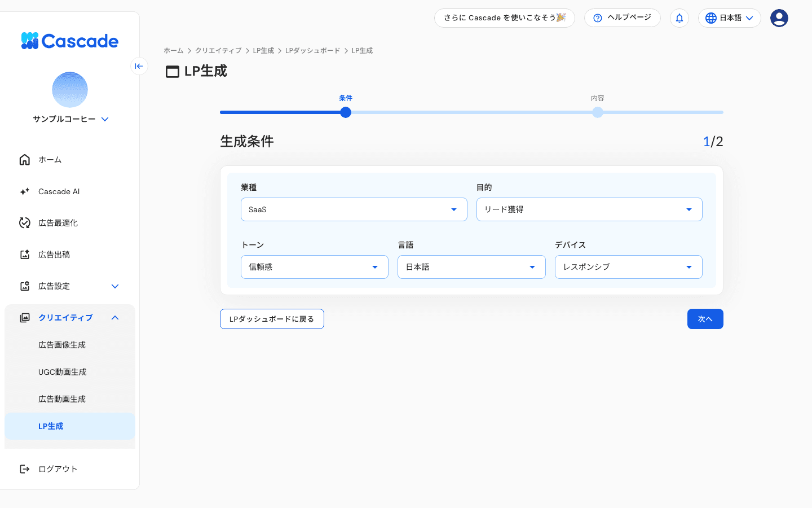Click ホーム breadcrumb link
Image resolution: width=812 pixels, height=508 pixels.
click(x=174, y=51)
